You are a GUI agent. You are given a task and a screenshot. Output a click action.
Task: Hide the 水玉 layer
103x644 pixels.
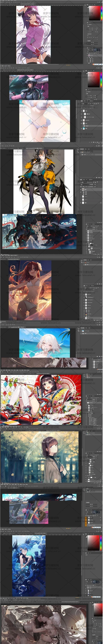81,111
